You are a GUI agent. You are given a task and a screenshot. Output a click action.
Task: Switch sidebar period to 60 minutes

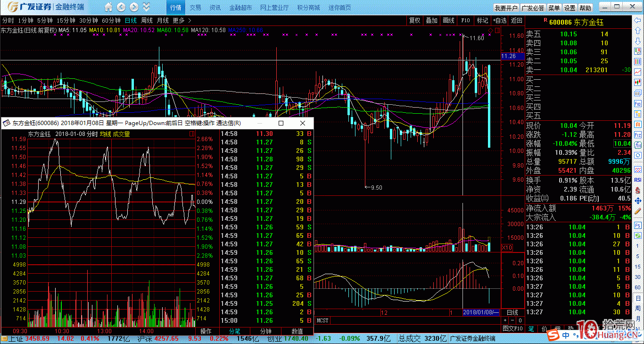point(637,287)
